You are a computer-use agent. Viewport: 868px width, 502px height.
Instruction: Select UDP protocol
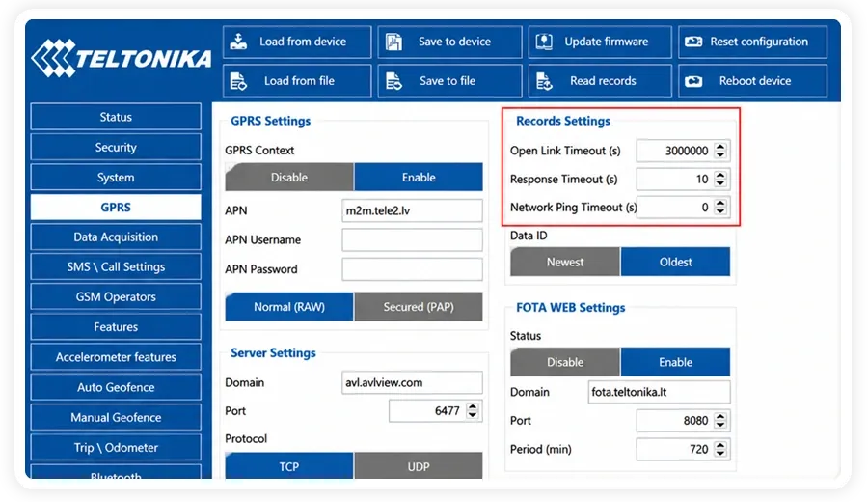click(x=419, y=466)
